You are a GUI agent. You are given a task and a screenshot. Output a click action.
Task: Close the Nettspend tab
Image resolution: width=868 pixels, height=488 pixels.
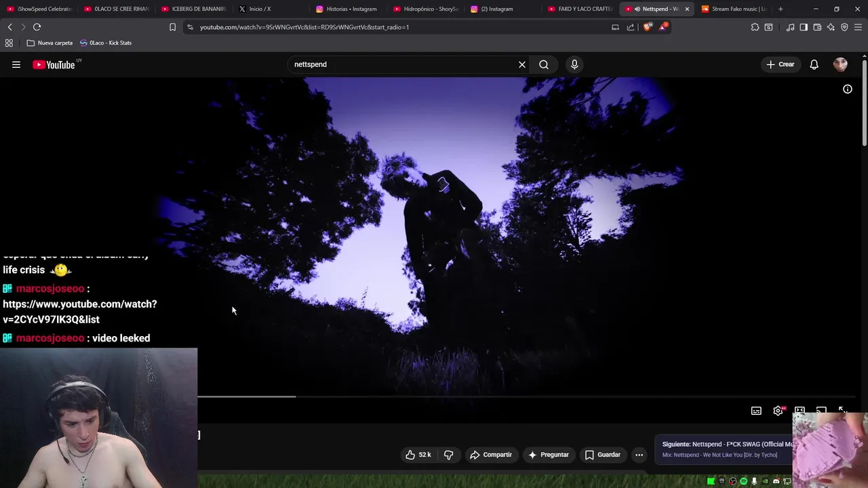coord(687,9)
